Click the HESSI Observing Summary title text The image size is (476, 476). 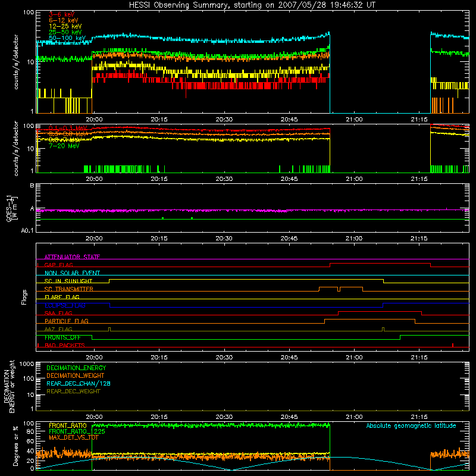(252, 5)
